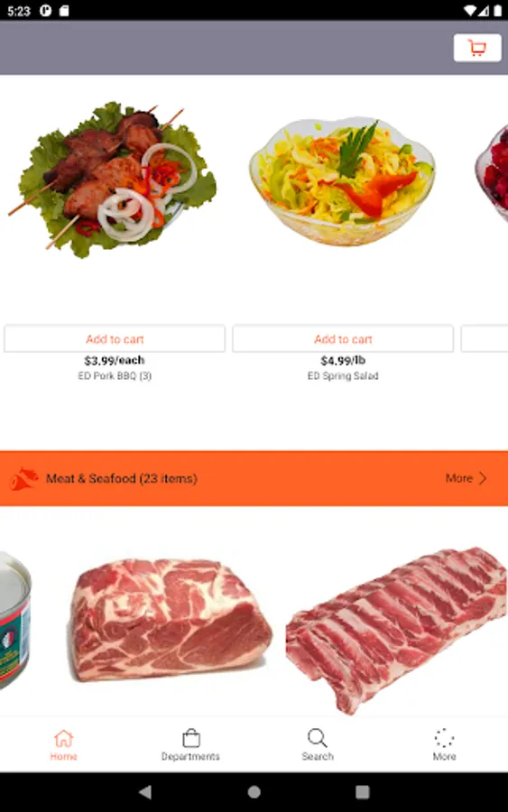Tap the Search magnifier icon
The image size is (508, 812).
click(x=317, y=738)
